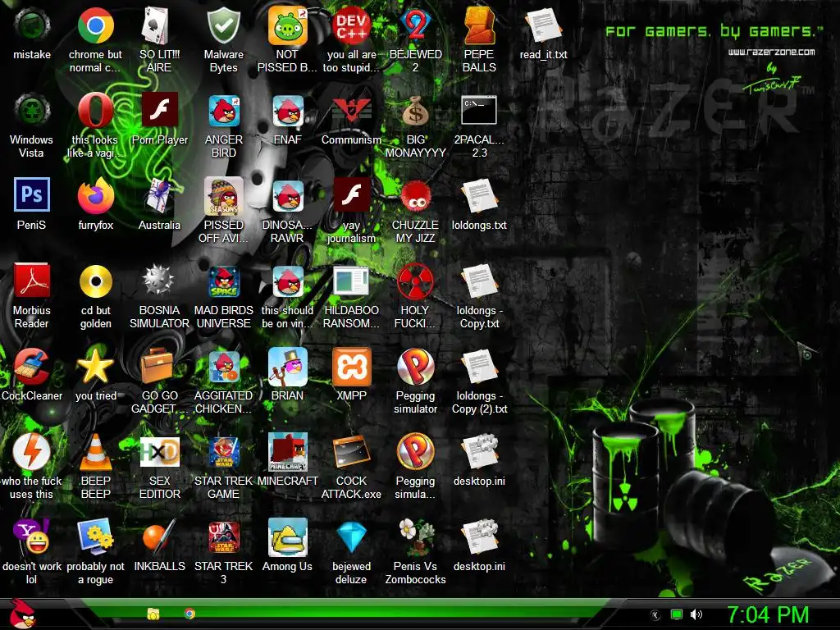
Task: Open the HILDABOO RANSOM... icon
Action: click(351, 281)
